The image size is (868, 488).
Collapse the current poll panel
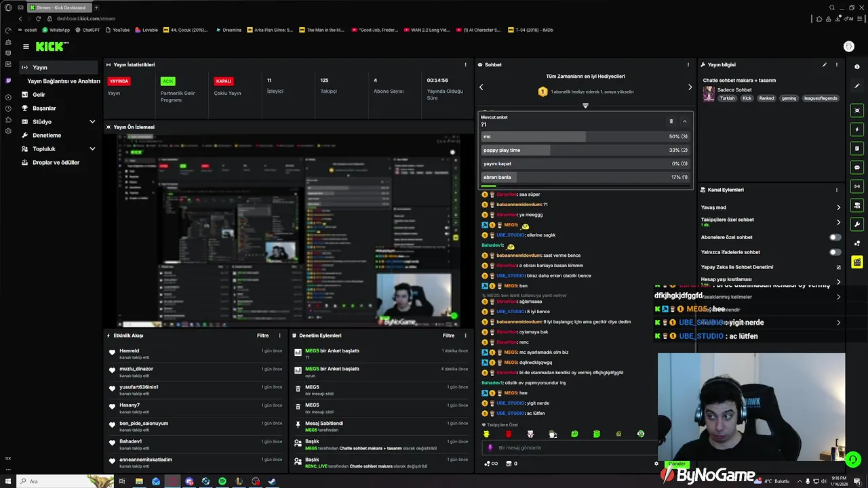684,121
